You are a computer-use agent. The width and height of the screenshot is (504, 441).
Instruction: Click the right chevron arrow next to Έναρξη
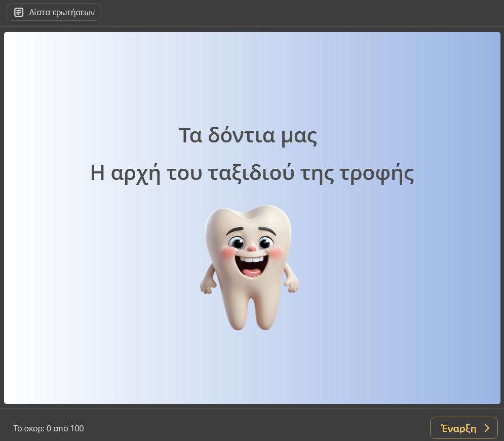[487, 428]
